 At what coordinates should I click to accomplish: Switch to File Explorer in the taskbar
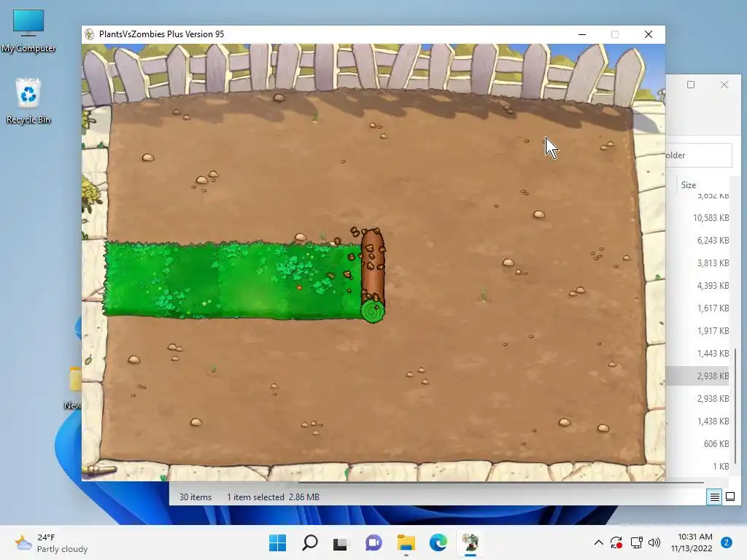coord(406,542)
